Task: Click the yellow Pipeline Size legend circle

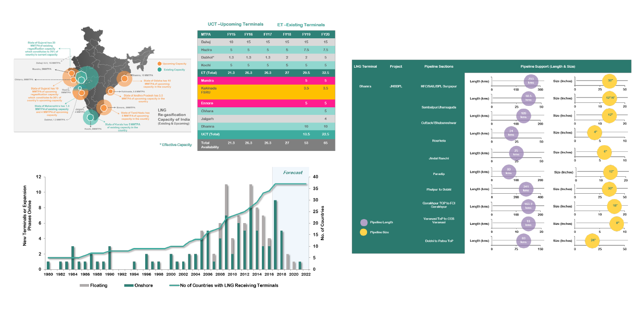Action: tap(364, 232)
